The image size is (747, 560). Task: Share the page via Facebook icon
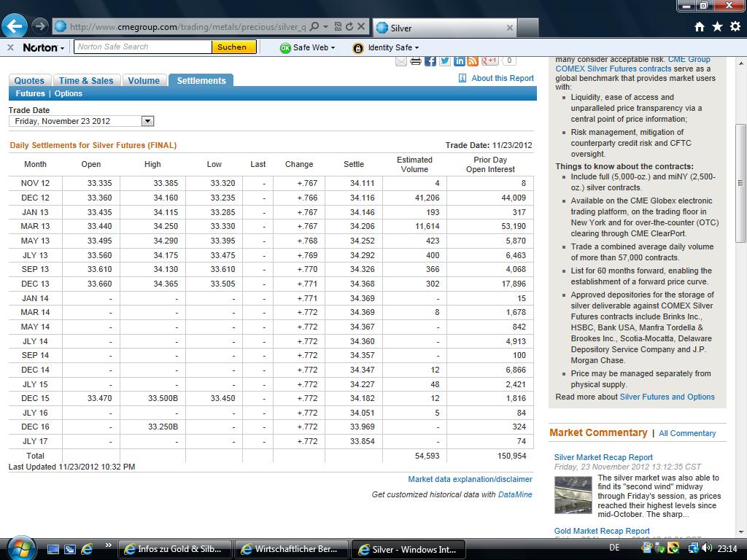click(x=430, y=61)
